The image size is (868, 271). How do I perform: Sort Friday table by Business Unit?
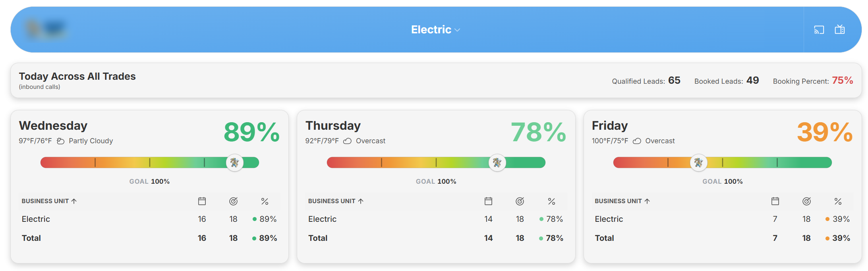622,201
